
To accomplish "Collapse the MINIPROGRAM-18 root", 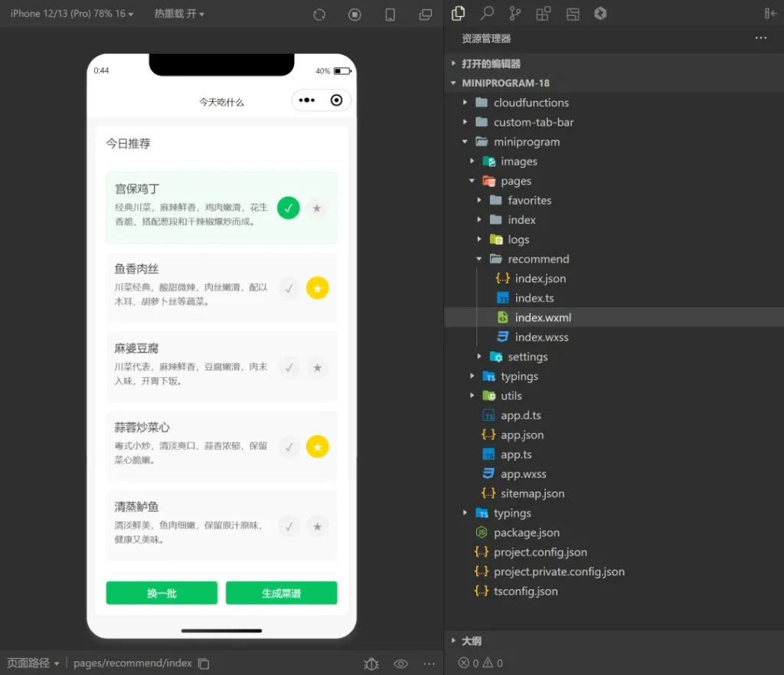I will point(613,83).
